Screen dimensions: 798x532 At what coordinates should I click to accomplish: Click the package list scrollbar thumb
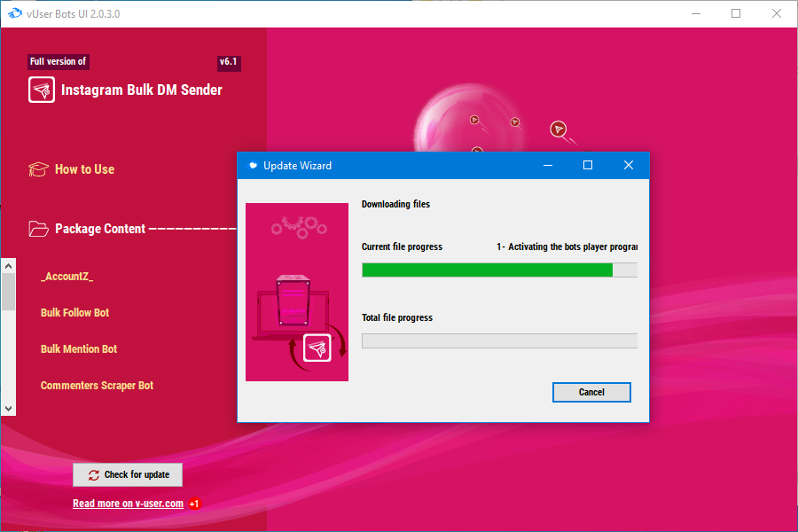click(8, 292)
